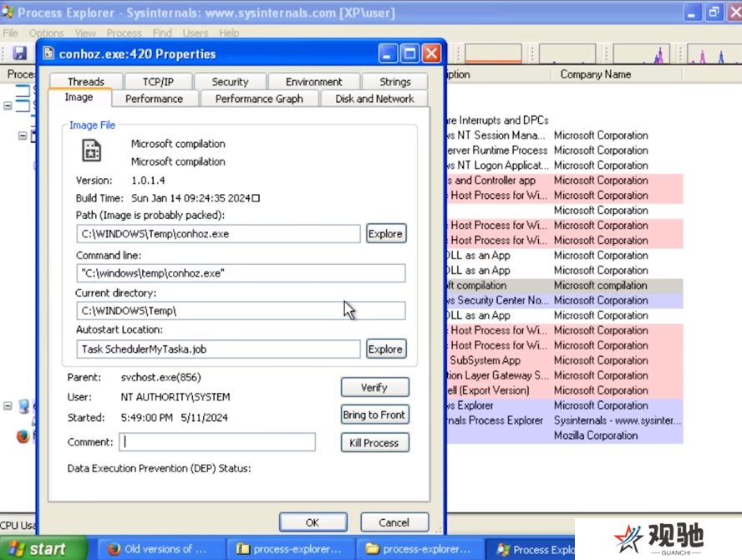Click the Company Name column header
Image resolution: width=742 pixels, height=560 pixels.
click(x=616, y=74)
